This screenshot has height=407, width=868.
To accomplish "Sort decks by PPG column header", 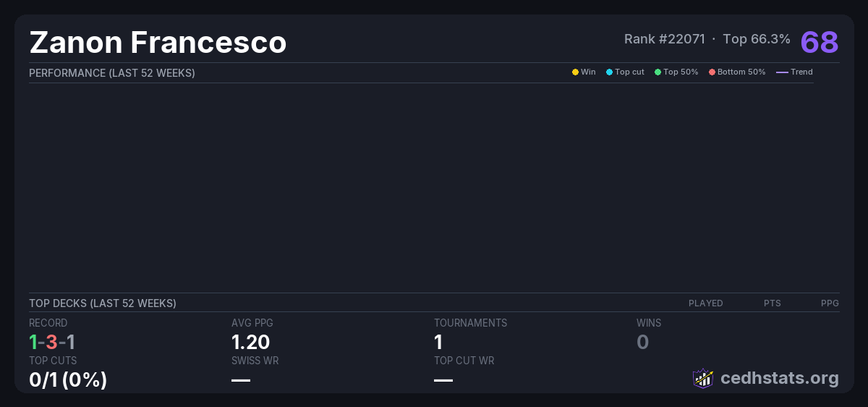I will point(830,303).
